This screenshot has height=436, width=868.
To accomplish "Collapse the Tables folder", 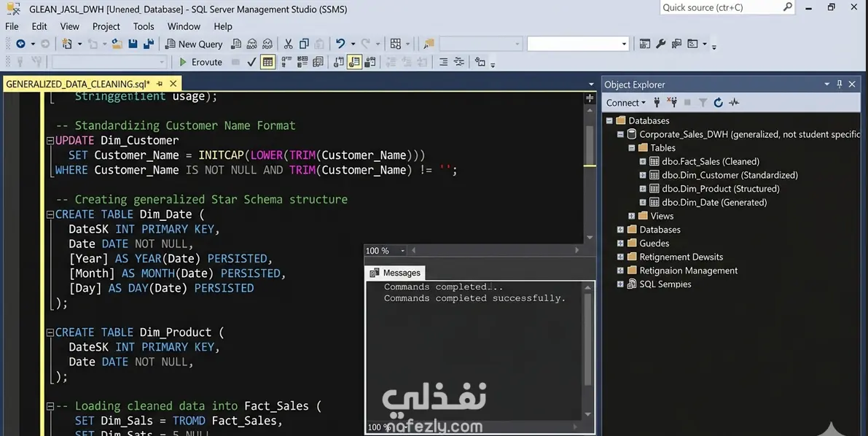I will click(631, 148).
